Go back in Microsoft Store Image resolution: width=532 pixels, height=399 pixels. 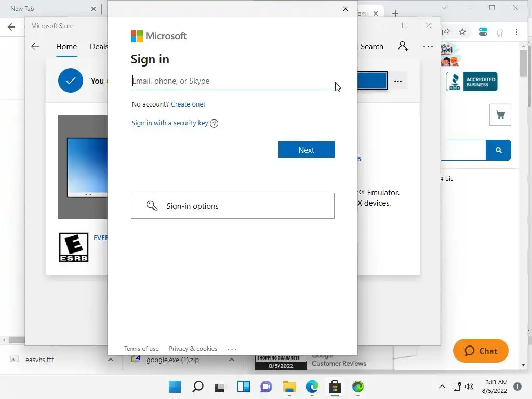coord(35,46)
